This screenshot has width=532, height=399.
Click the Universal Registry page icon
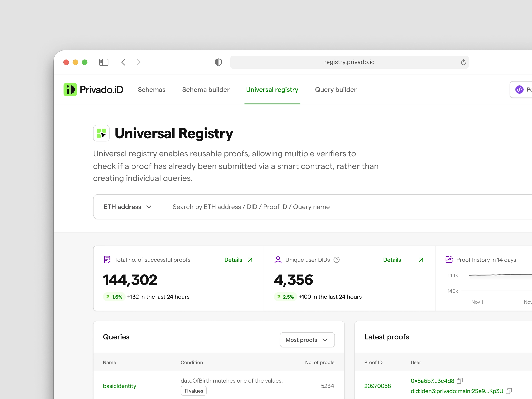(101, 133)
